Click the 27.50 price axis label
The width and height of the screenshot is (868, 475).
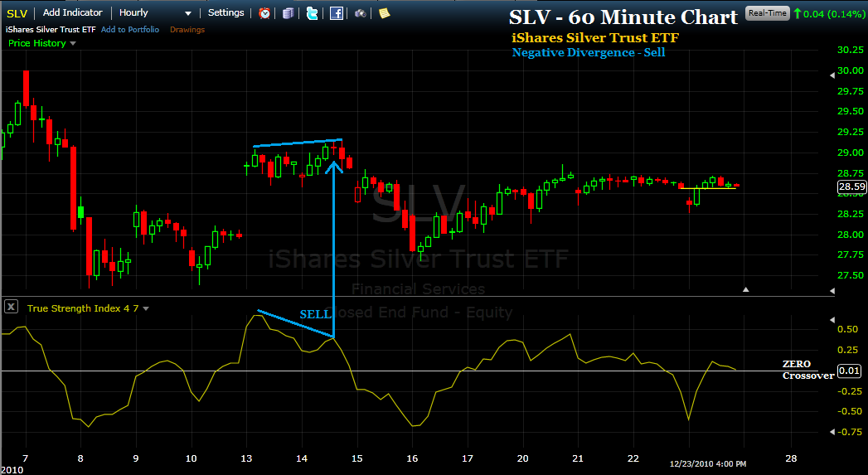pos(851,275)
